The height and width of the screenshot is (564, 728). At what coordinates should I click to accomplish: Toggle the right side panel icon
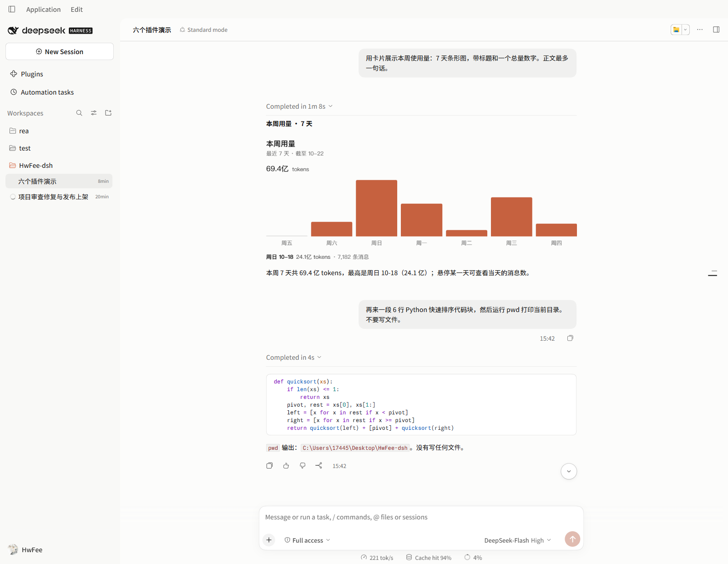point(716,30)
